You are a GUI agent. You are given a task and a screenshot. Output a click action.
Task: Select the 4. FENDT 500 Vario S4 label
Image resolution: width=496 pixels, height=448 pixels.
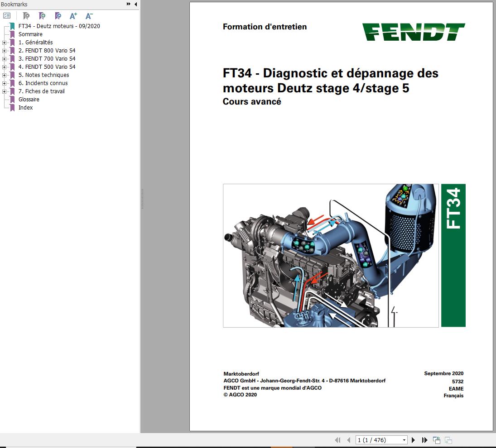tap(47, 67)
